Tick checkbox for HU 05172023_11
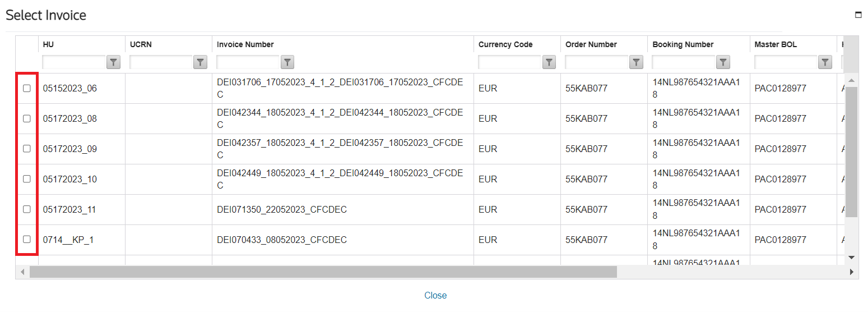Screen dimensions: 868x312 point(26,209)
